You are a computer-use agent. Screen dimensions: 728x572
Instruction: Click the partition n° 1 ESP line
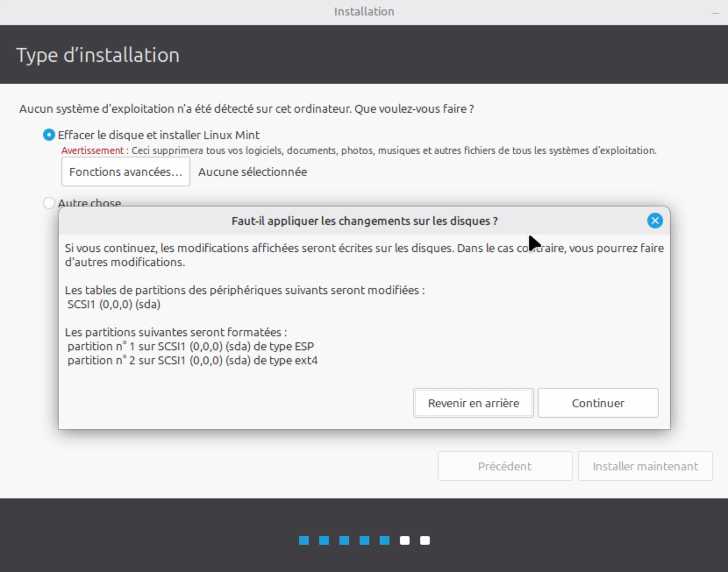[191, 346]
